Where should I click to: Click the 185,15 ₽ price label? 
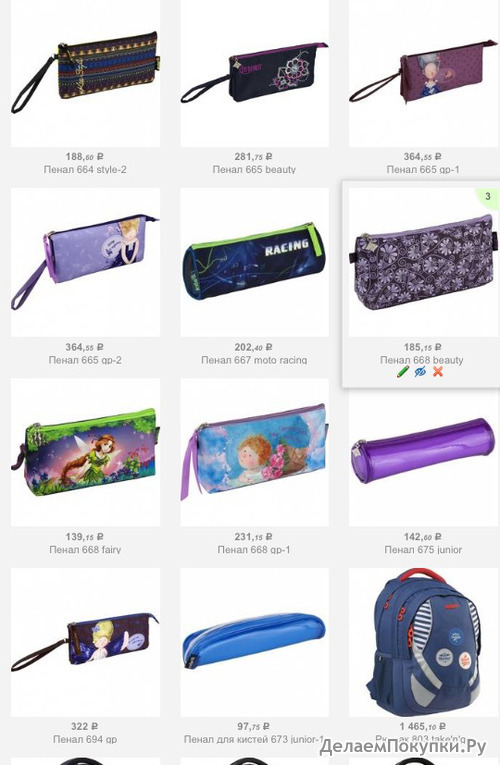click(x=422, y=347)
